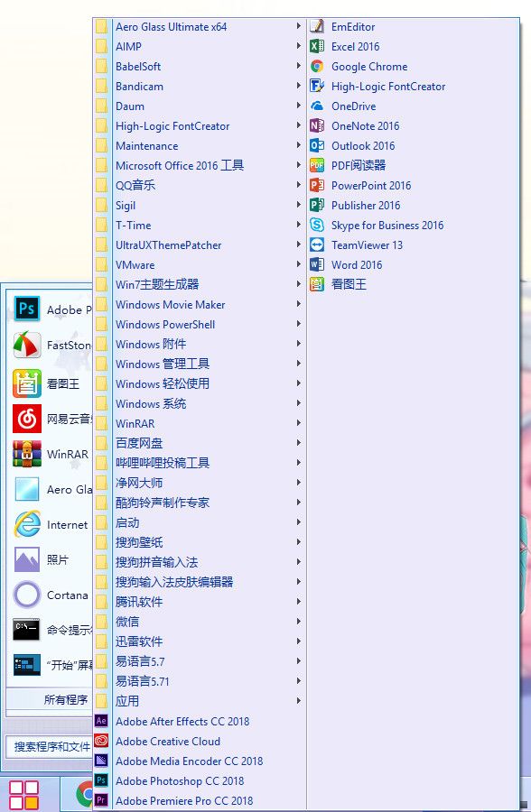Start Skype for Business 2016
Image resolution: width=531 pixels, height=812 pixels.
point(413,225)
